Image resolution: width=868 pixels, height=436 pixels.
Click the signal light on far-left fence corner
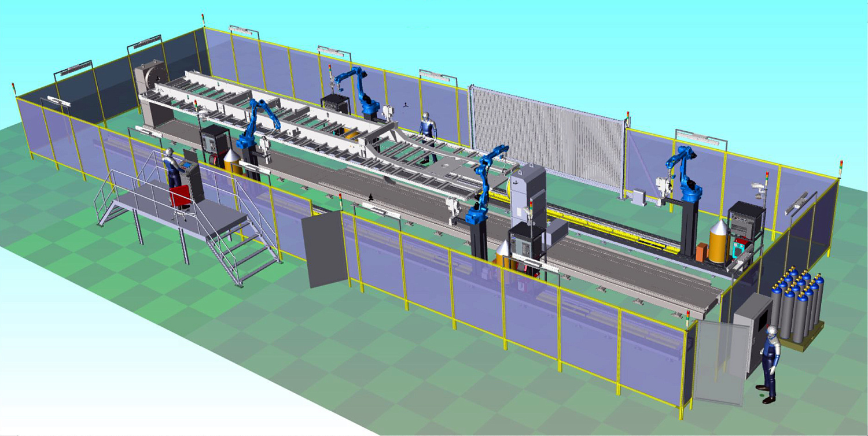pyautogui.click(x=14, y=88)
